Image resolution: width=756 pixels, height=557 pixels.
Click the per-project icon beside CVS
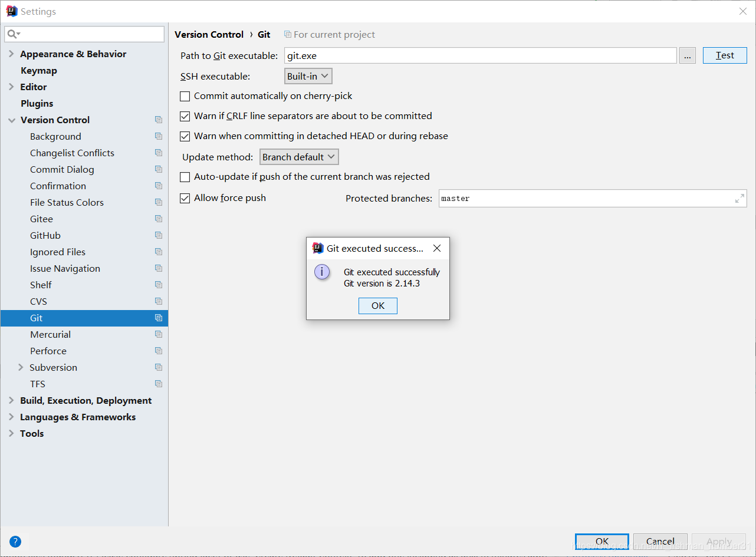coord(159,301)
